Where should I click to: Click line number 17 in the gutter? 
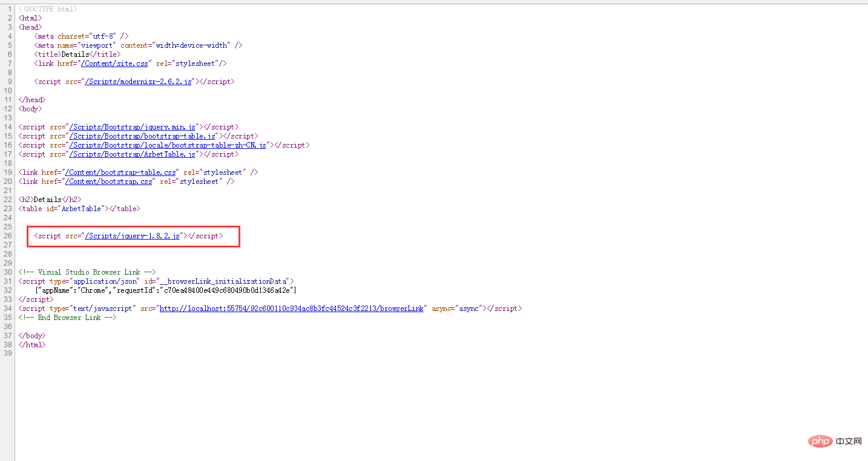coord(8,154)
